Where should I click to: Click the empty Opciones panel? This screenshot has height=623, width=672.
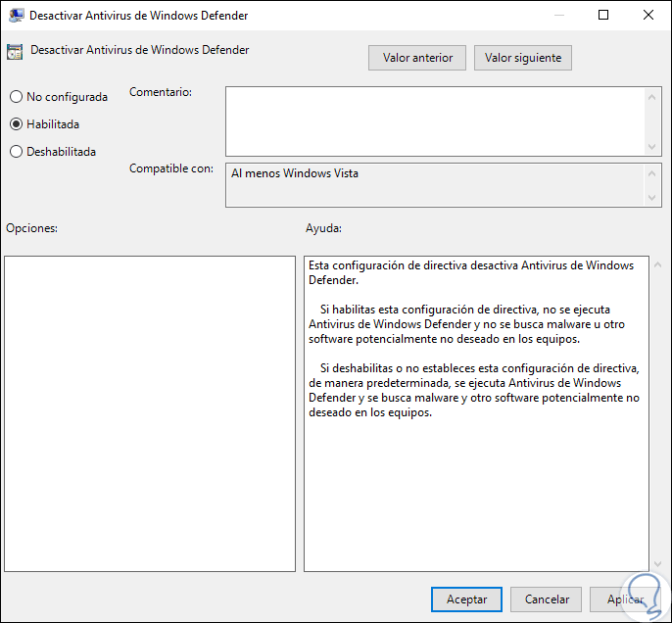(150, 414)
